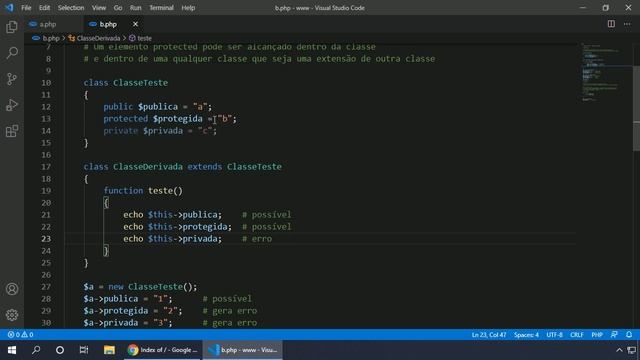Open the Selection menu
Viewport: 640px width, 360px height.
coord(71,8)
